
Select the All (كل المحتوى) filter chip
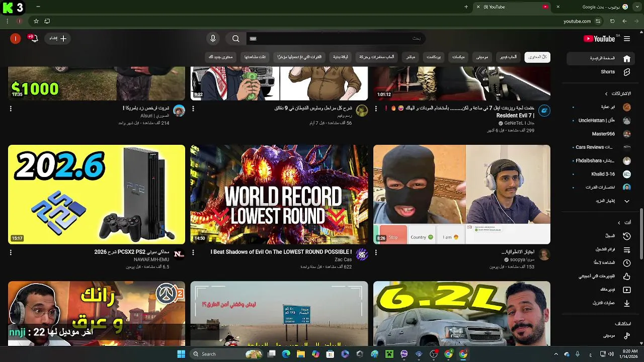pos(537,57)
